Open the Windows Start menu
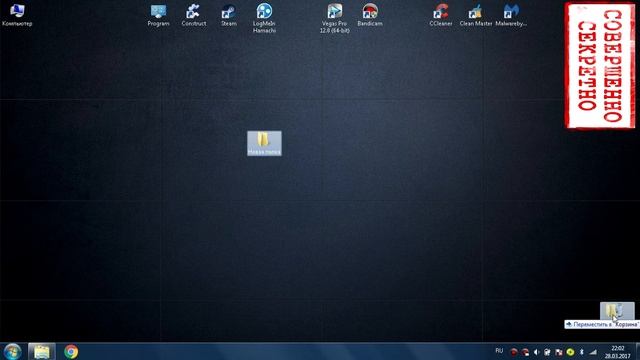 pyautogui.click(x=12, y=351)
